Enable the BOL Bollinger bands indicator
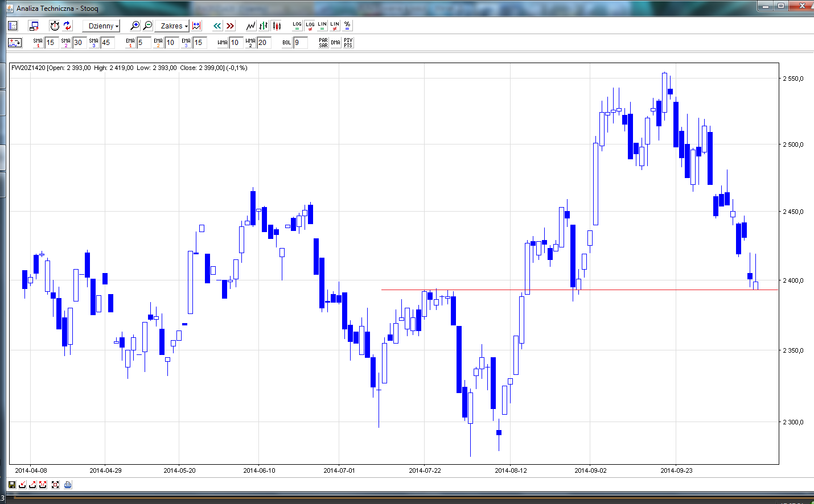814x504 pixels. [x=287, y=43]
